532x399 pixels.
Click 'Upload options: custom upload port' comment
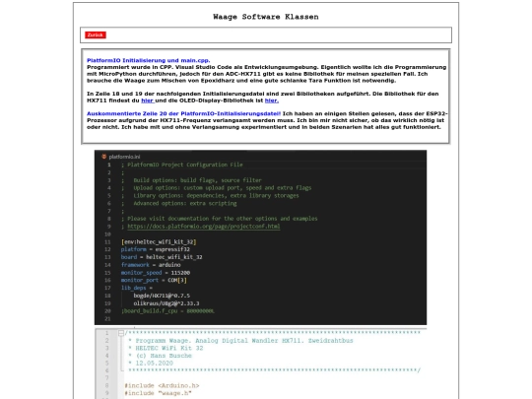pyautogui.click(x=223, y=188)
